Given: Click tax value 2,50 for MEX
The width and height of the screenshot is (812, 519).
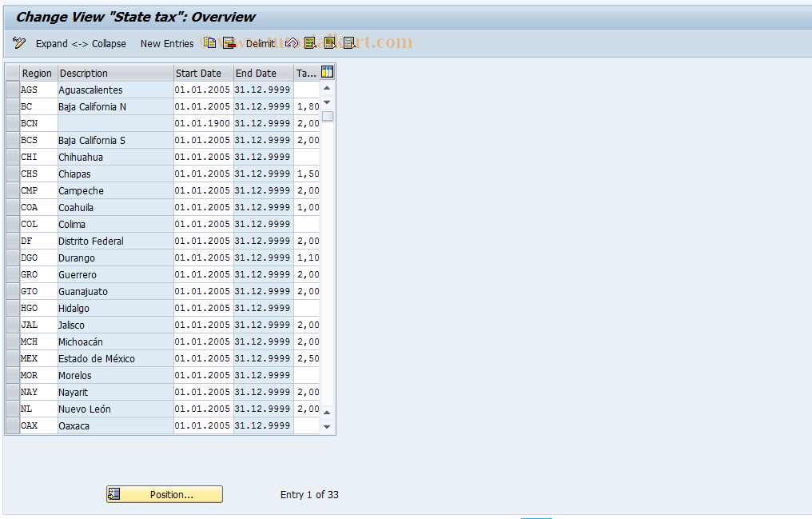Looking at the screenshot, I should coord(307,358).
